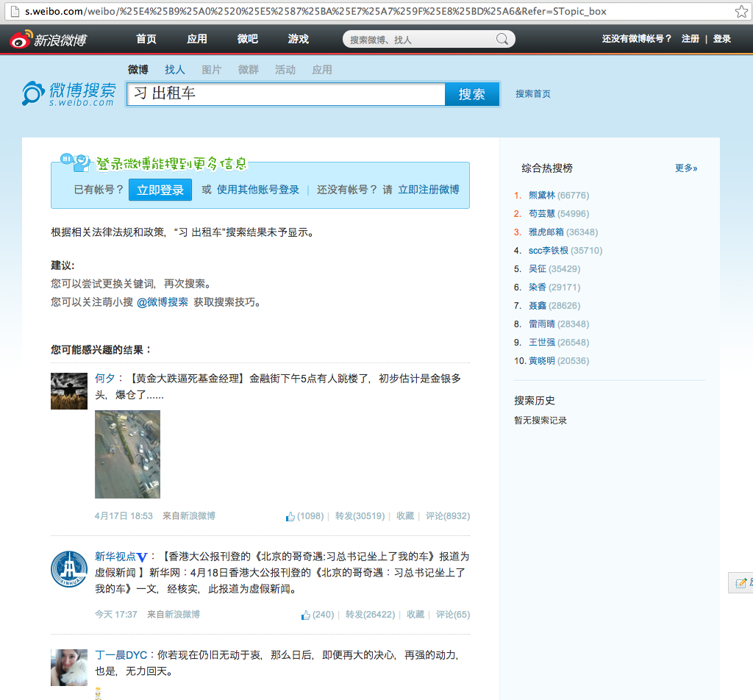Click the magnifier icon in top search box

[x=502, y=39]
